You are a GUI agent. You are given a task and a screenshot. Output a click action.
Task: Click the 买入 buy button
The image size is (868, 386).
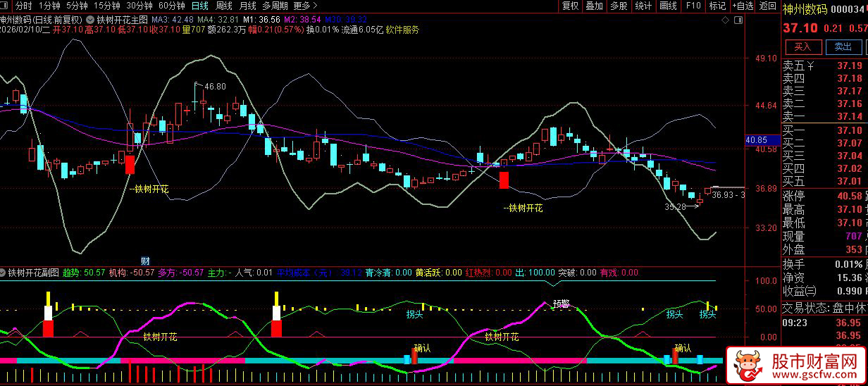click(802, 46)
